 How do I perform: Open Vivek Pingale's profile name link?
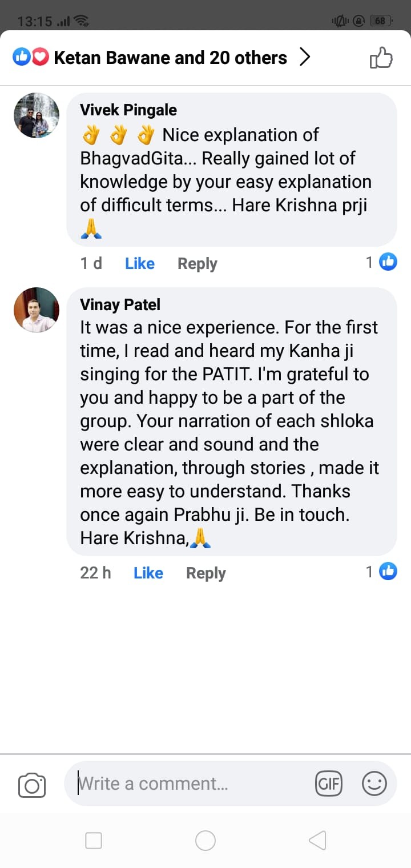(128, 110)
